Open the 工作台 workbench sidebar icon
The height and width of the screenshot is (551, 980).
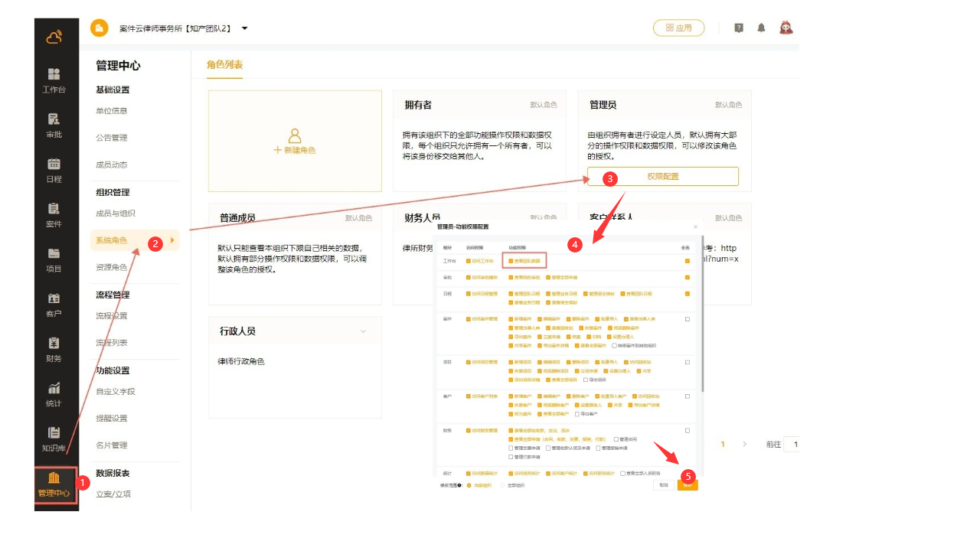(x=54, y=80)
